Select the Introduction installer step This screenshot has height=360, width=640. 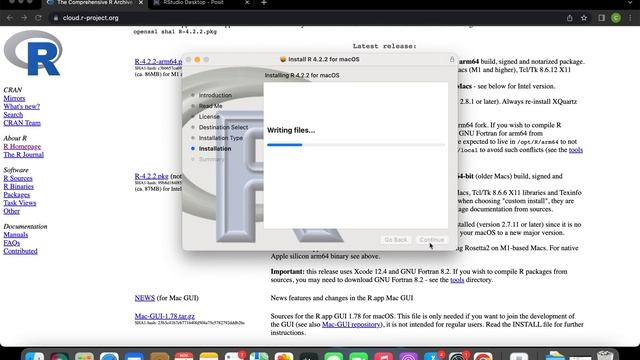(215, 95)
